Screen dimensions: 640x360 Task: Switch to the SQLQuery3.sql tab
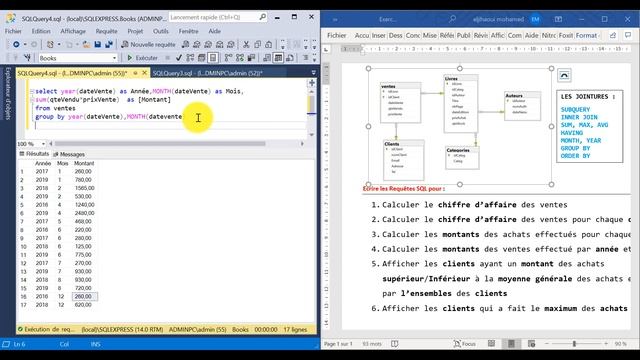(207, 73)
